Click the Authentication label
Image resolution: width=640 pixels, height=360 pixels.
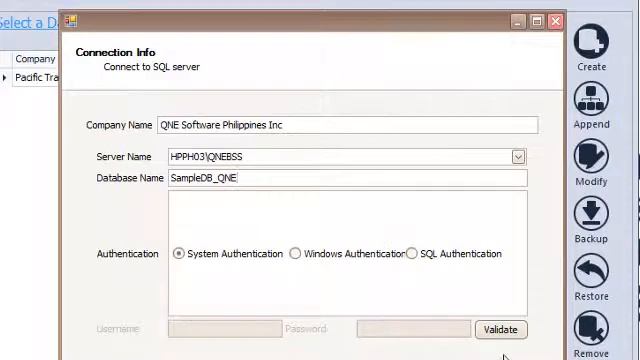128,253
